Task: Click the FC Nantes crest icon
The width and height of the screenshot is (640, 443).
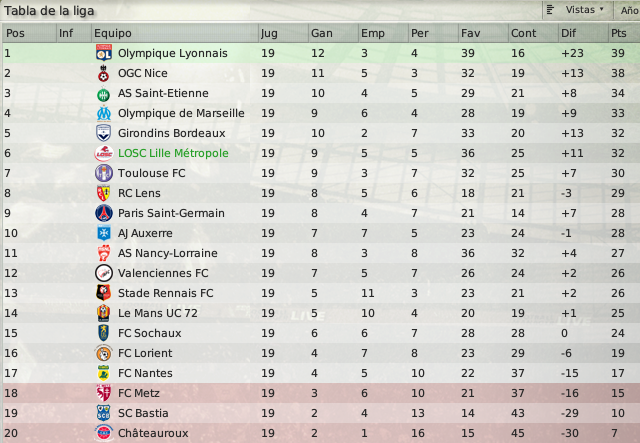Action: coord(104,373)
